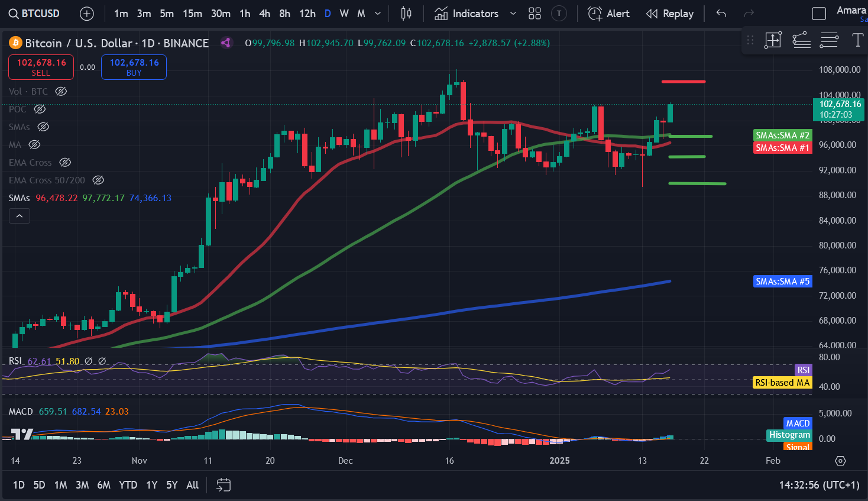Viewport: 868px width, 501px height.
Task: Undo last chart action
Action: pyautogui.click(x=721, y=14)
